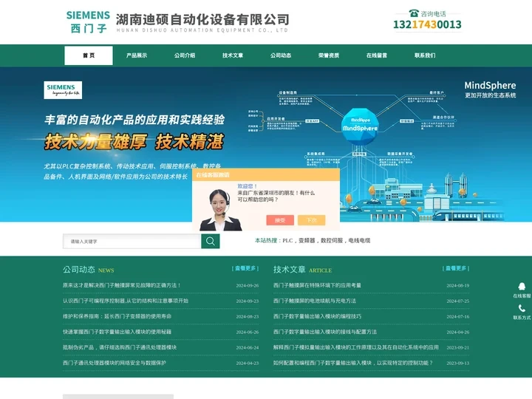Click hot search keyword 数控伺服

coord(332,241)
